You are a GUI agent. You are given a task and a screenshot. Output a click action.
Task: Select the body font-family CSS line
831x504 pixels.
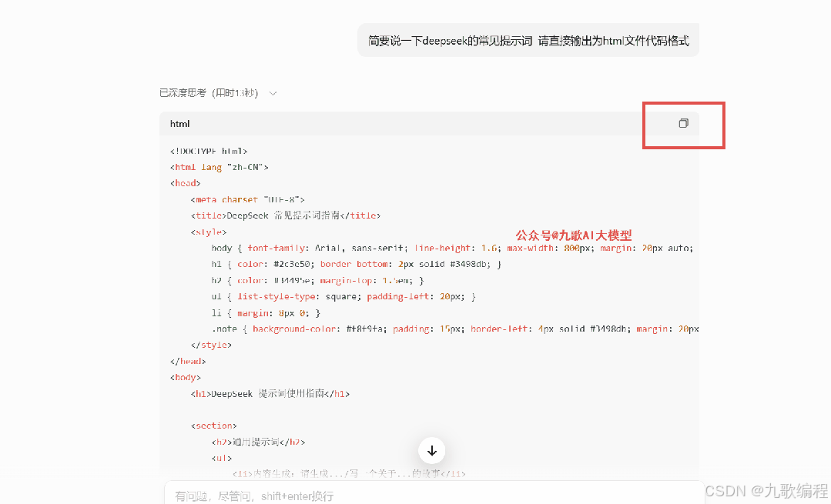pyautogui.click(x=452, y=248)
